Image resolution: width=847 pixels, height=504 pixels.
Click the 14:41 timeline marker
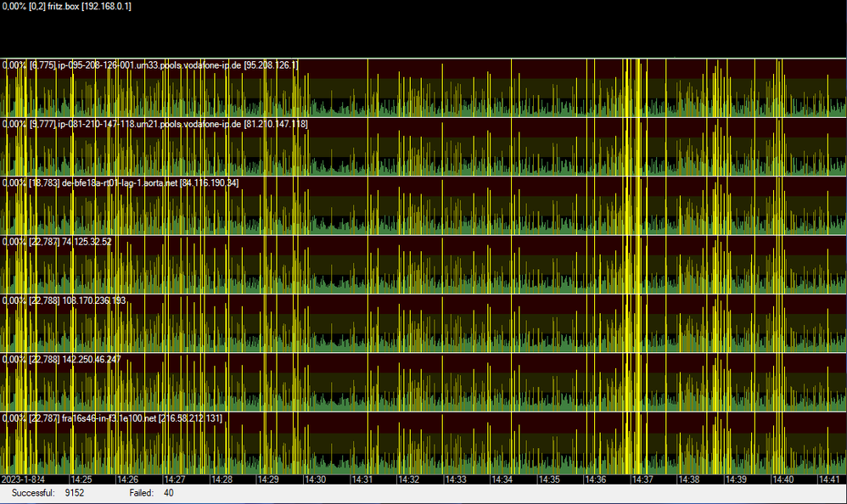pyautogui.click(x=829, y=479)
